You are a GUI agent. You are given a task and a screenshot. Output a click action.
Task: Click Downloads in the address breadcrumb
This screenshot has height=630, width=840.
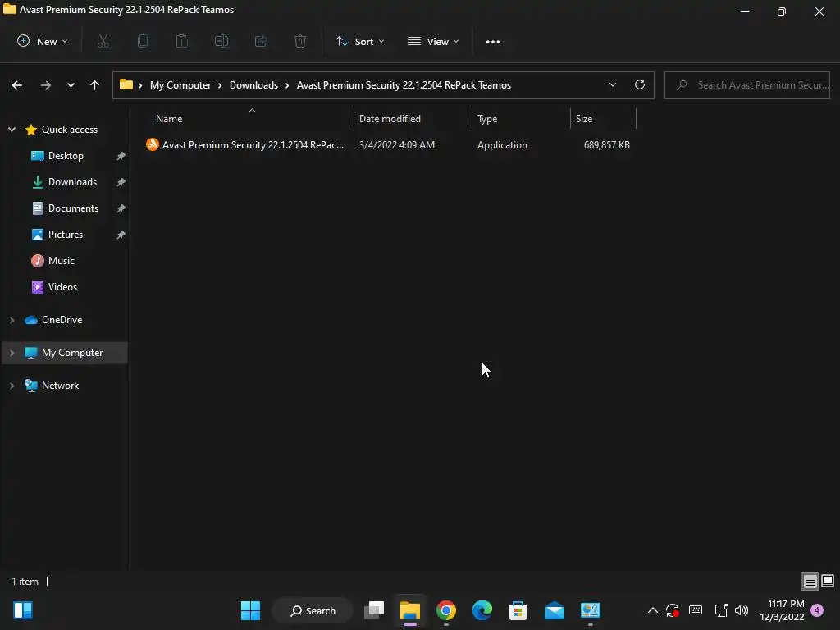254,85
